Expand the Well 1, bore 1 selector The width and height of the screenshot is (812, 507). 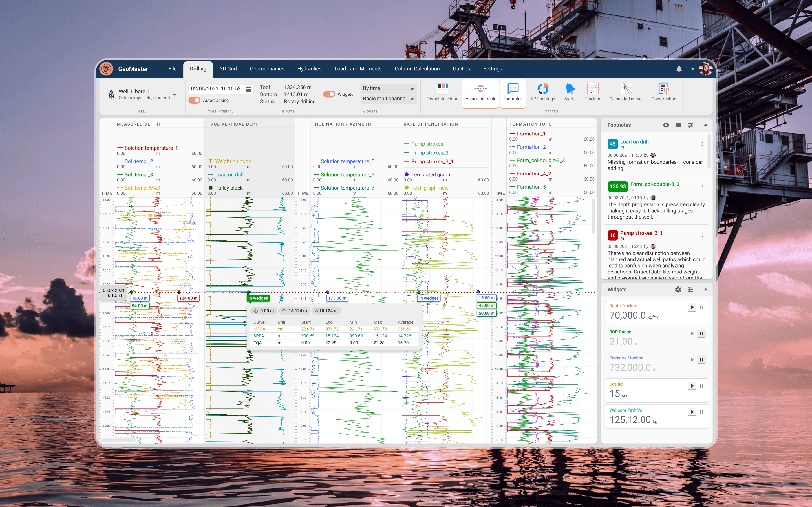[175, 94]
